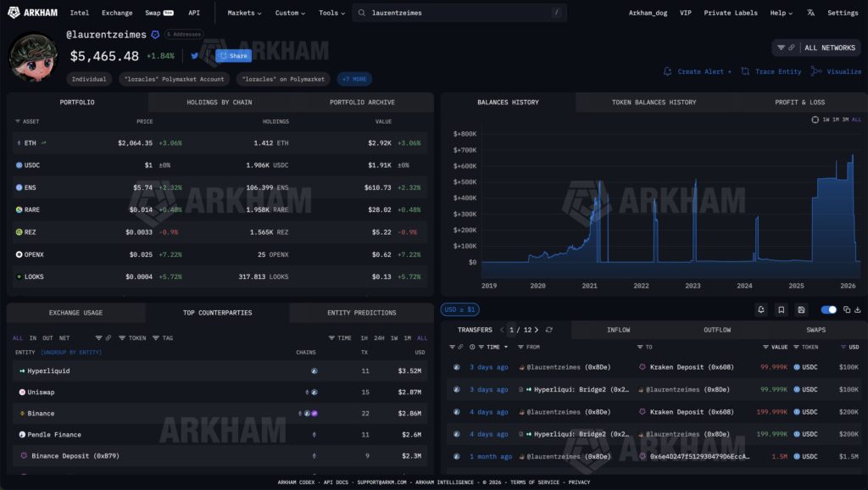
Task: Click the bookmark icon above transfers
Action: 781,309
